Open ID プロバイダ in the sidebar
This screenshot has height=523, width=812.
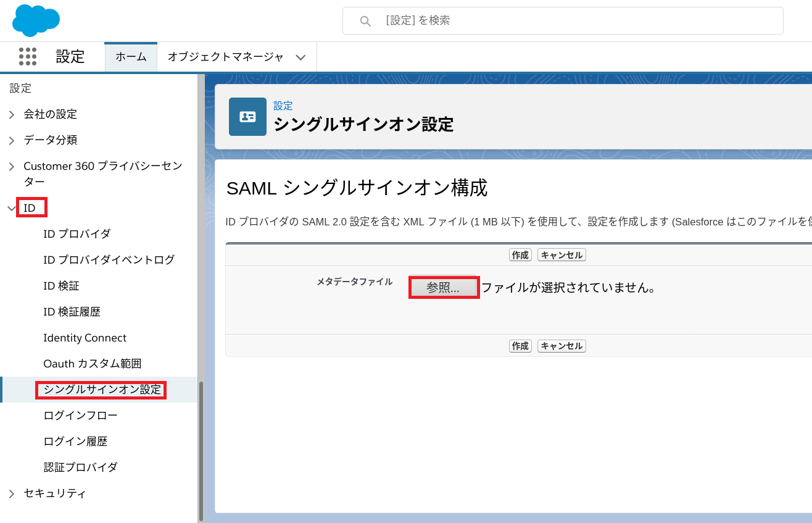pyautogui.click(x=77, y=234)
